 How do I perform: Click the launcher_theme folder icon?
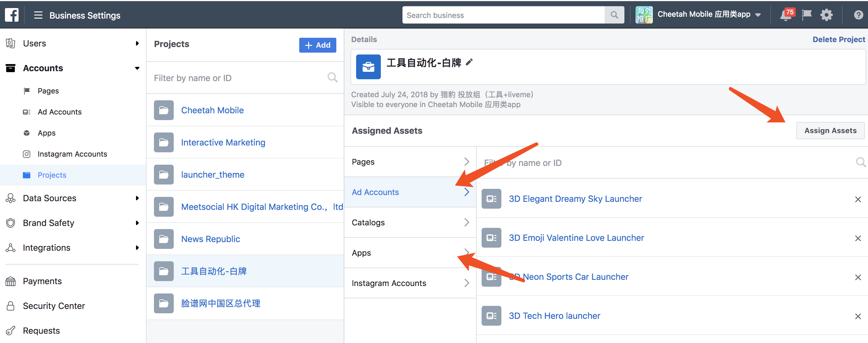pyautogui.click(x=164, y=175)
